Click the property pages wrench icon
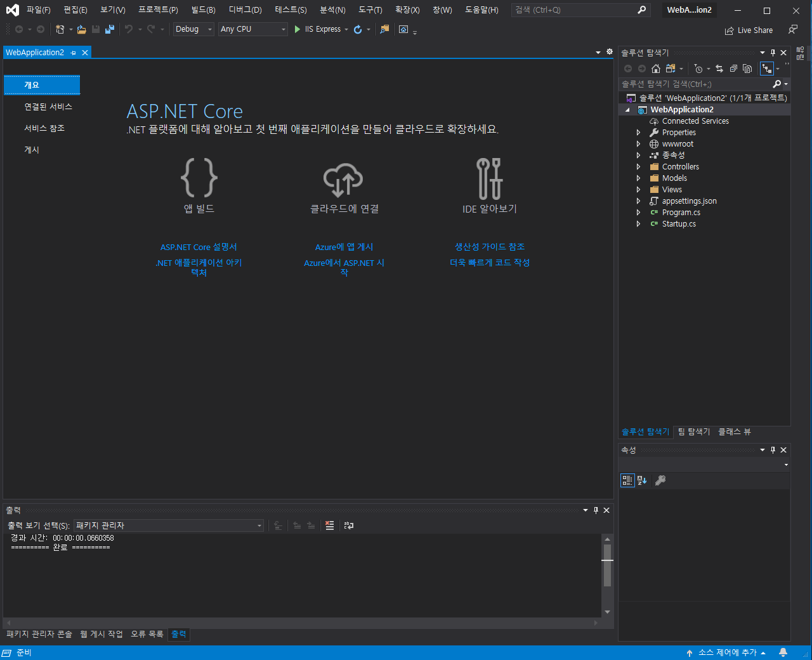The height and width of the screenshot is (660, 812). click(660, 480)
